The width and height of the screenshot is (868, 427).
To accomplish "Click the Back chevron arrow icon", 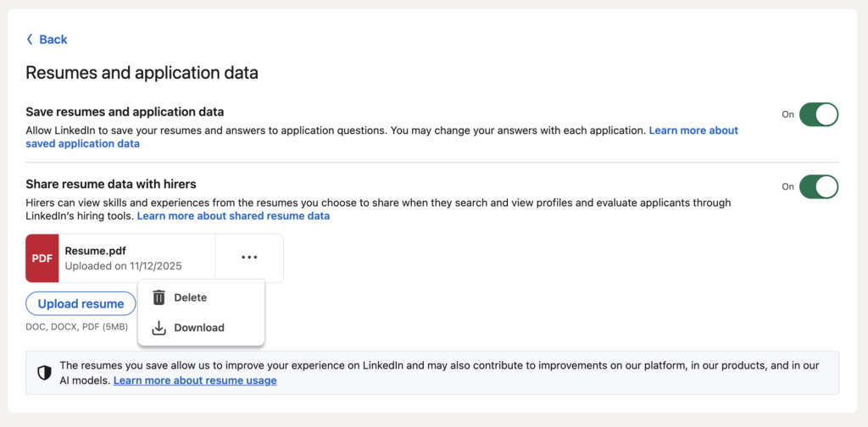I will pos(30,40).
